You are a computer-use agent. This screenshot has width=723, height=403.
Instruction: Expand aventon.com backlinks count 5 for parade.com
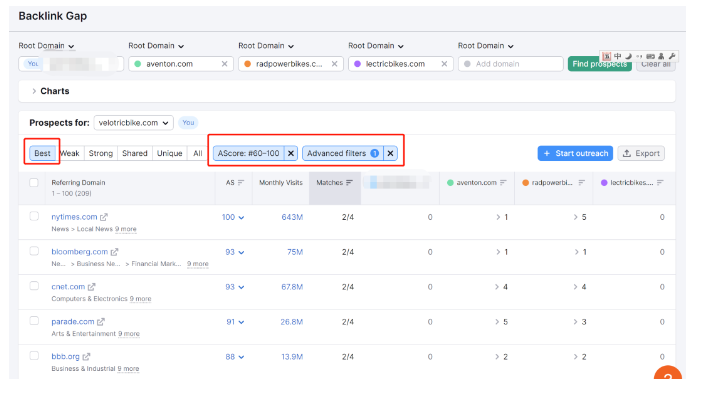tap(501, 322)
